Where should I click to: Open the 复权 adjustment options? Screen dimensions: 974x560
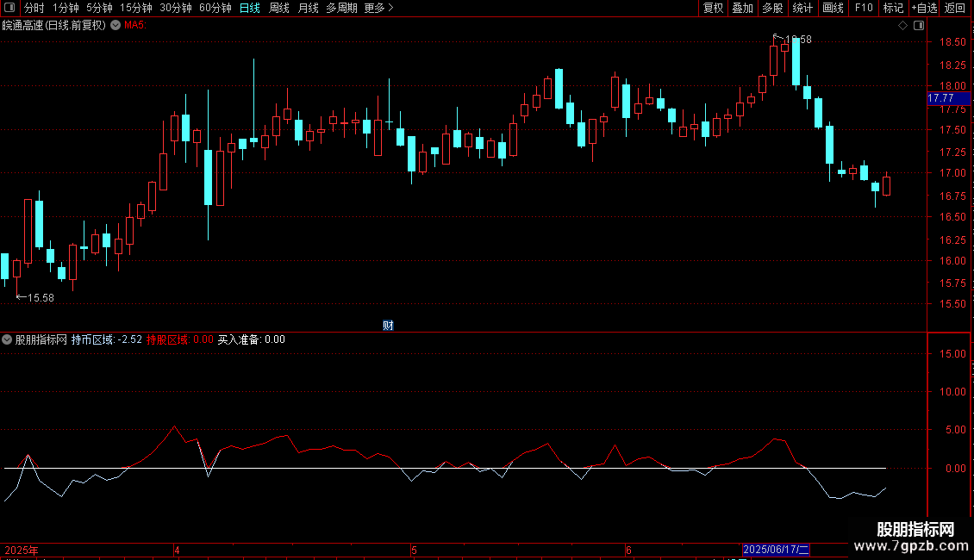coord(713,8)
